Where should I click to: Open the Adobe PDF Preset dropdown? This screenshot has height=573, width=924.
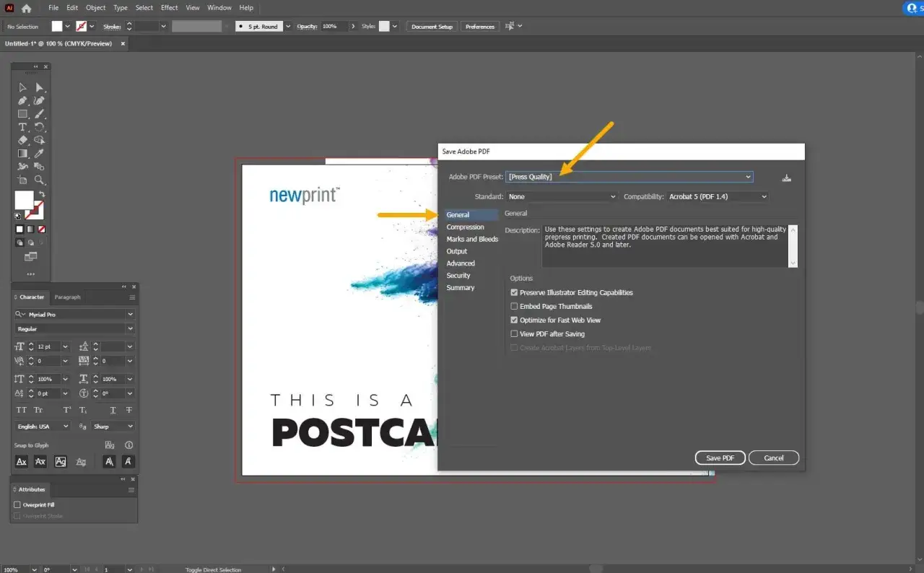(x=629, y=177)
